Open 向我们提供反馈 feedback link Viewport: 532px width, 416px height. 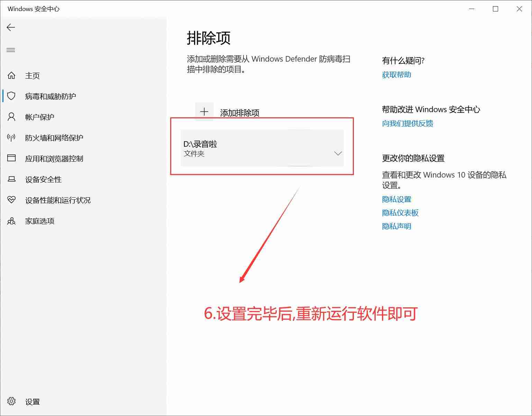408,124
